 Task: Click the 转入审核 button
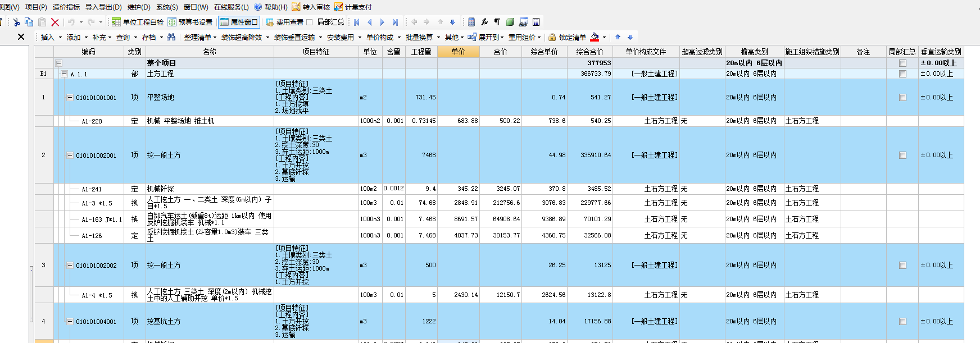(311, 7)
